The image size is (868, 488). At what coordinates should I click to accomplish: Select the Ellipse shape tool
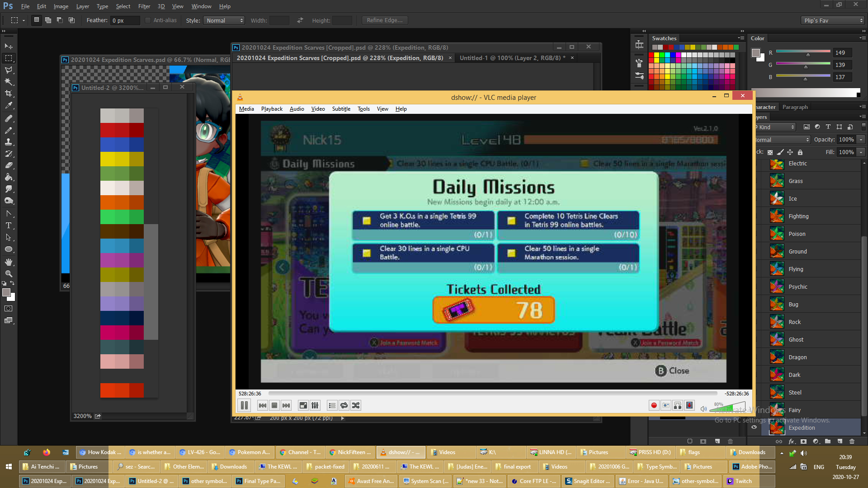coord(9,249)
